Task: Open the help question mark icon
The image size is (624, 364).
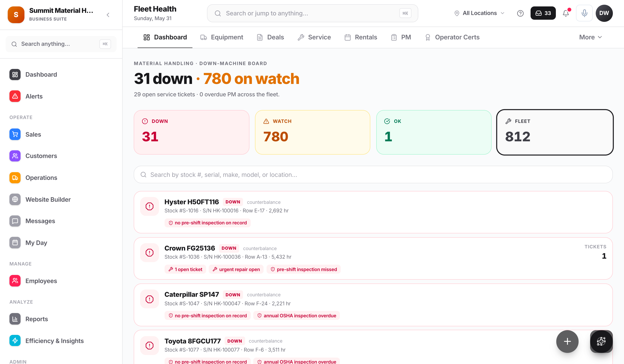Action: [x=520, y=13]
